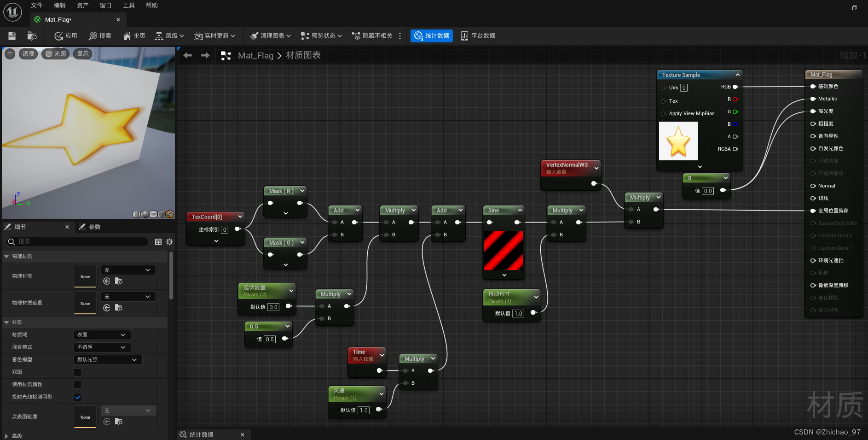Collapse the Physical Material (物理材质) section

pyautogui.click(x=6, y=256)
